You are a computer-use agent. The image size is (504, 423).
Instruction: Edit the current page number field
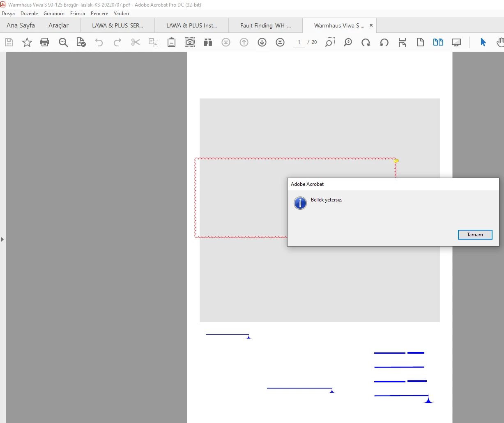click(x=299, y=42)
